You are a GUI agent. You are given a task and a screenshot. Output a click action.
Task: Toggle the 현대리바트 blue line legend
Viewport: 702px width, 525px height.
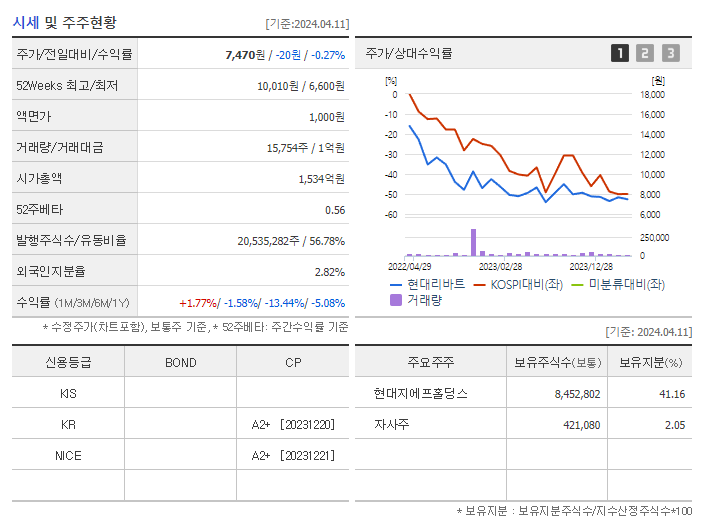[428, 284]
